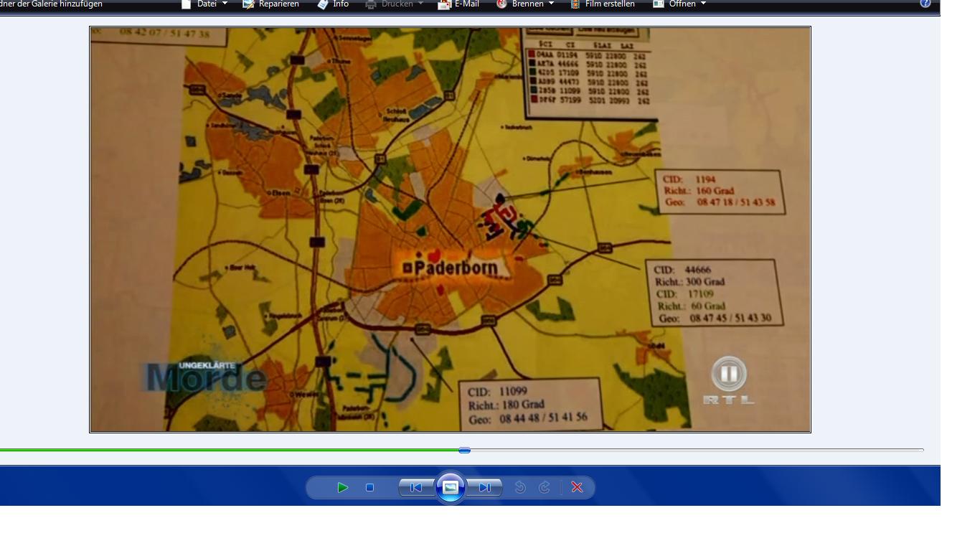Click the Paderborn map video frame

point(450,230)
